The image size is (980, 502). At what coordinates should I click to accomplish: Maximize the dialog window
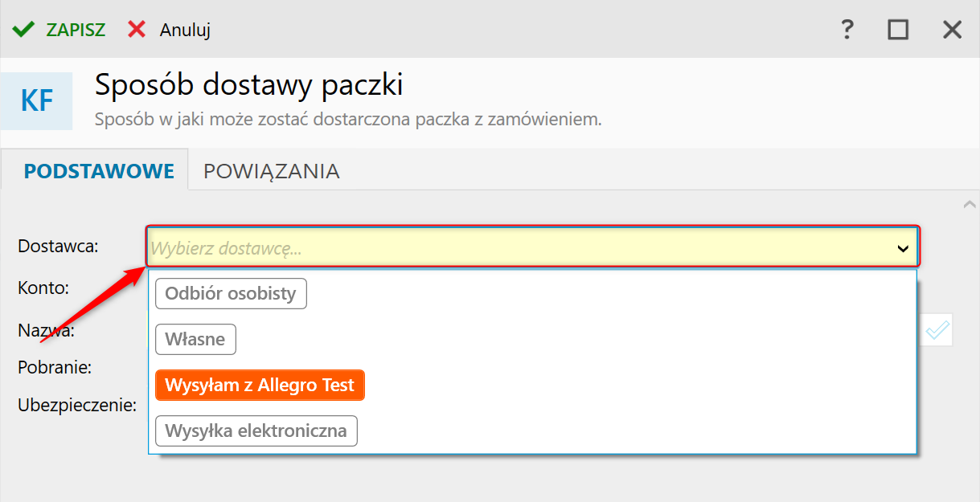click(x=898, y=30)
